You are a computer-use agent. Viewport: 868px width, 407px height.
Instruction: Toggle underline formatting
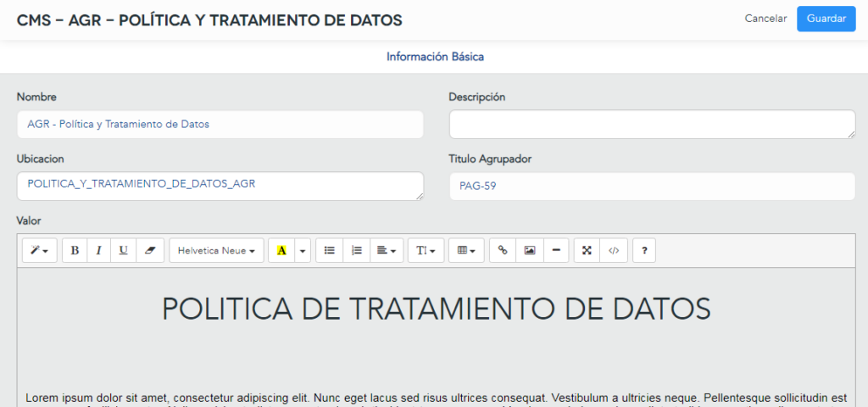(x=124, y=250)
